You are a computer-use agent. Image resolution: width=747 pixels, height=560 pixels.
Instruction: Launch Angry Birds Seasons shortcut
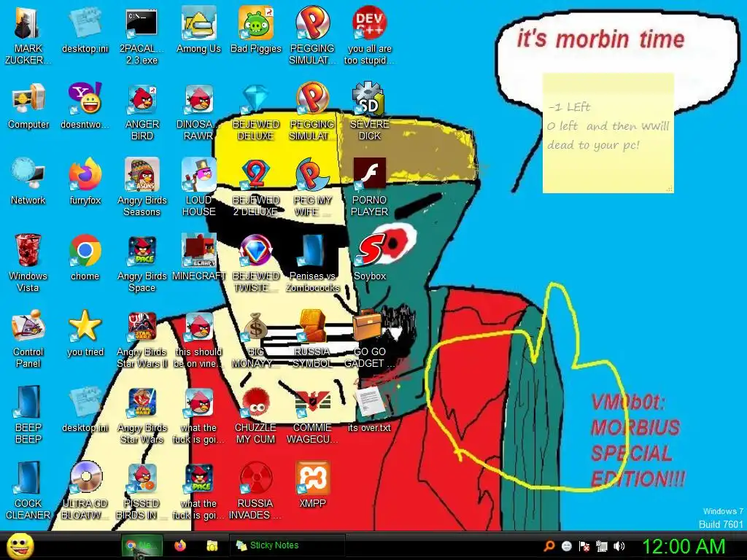tap(142, 187)
